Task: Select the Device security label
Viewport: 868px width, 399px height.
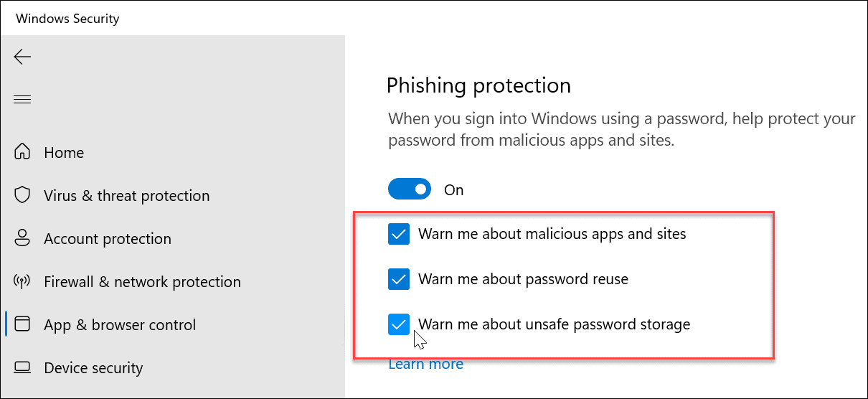Action: click(x=93, y=367)
